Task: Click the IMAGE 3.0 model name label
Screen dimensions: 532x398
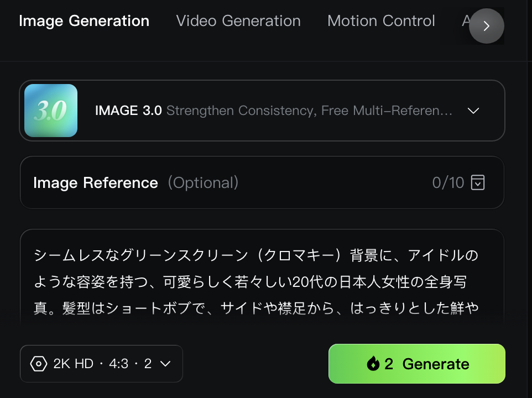Action: click(x=128, y=111)
